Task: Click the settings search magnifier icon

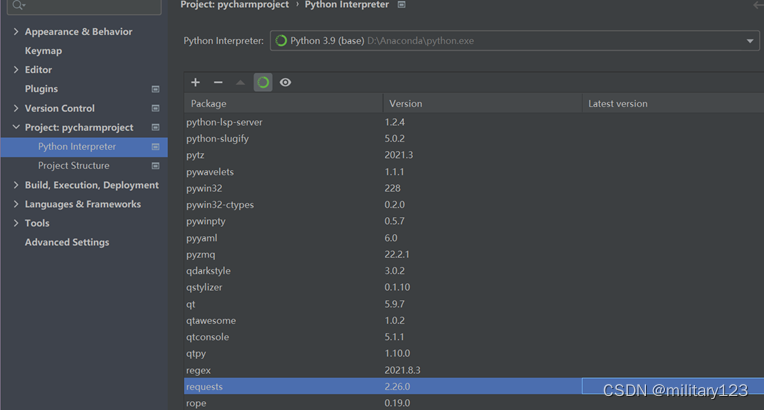Action: [18, 5]
